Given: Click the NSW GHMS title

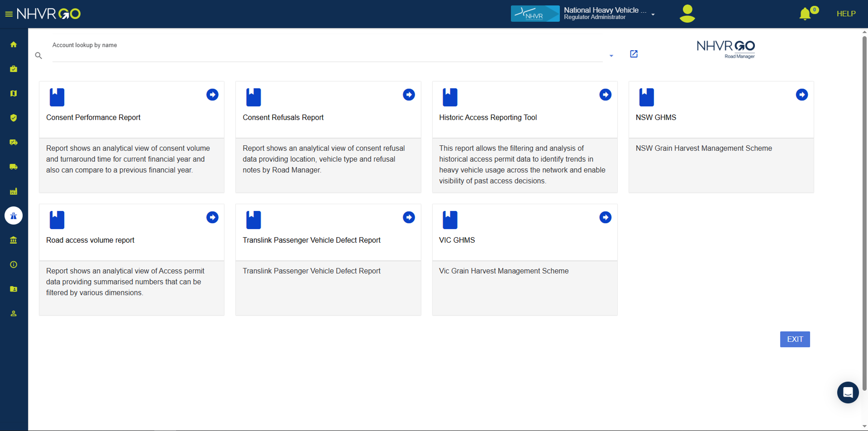Looking at the screenshot, I should tap(656, 117).
